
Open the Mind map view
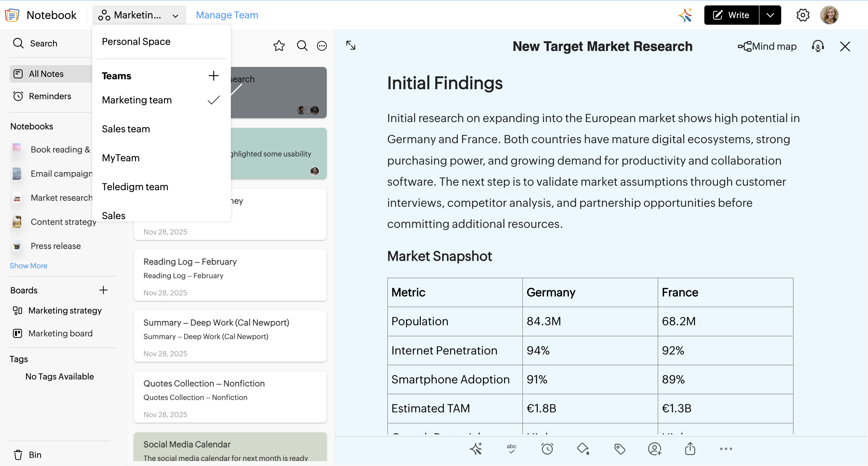tap(767, 46)
